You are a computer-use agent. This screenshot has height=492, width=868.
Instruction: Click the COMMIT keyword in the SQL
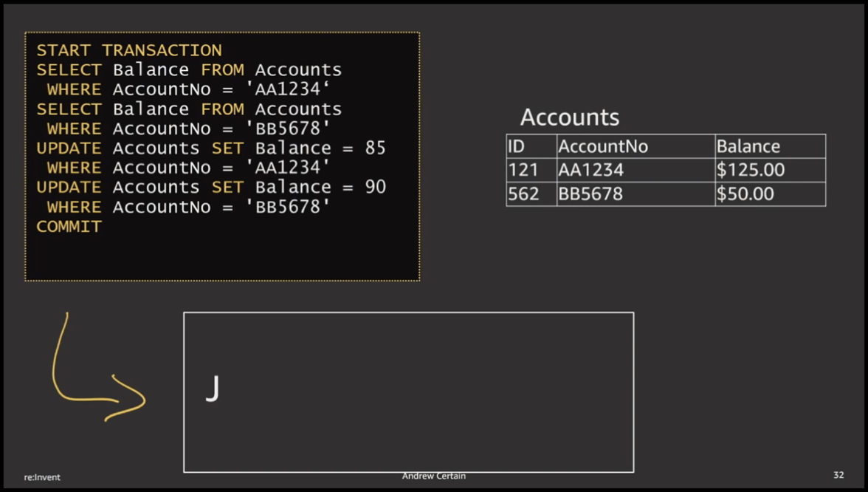(69, 227)
